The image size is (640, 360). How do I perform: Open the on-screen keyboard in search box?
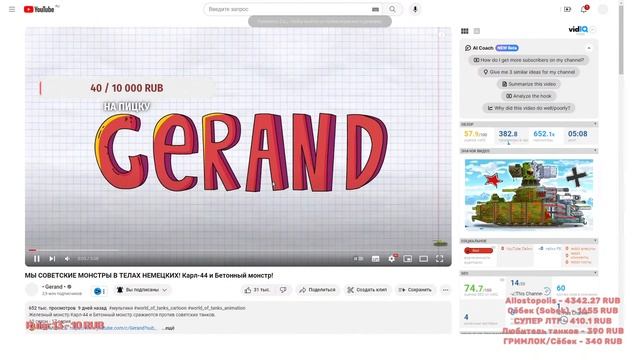[376, 9]
